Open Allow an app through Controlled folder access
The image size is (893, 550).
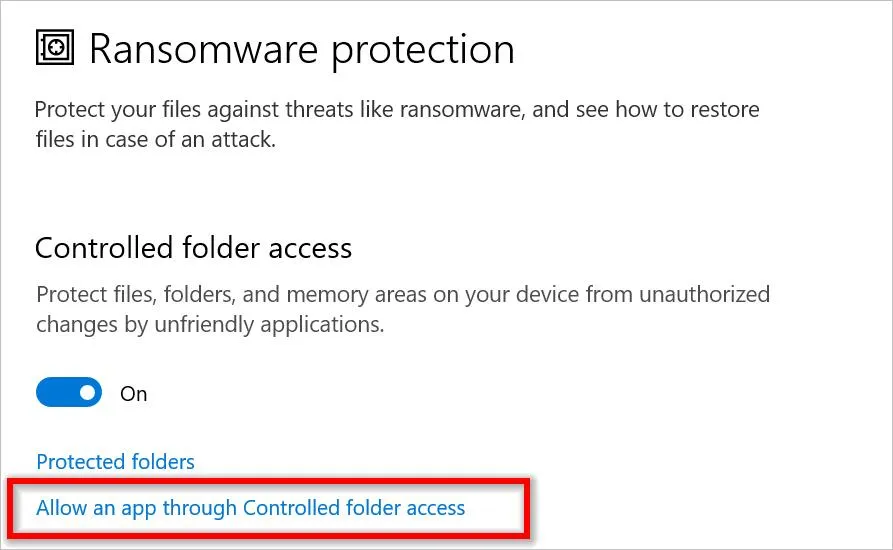click(251, 508)
